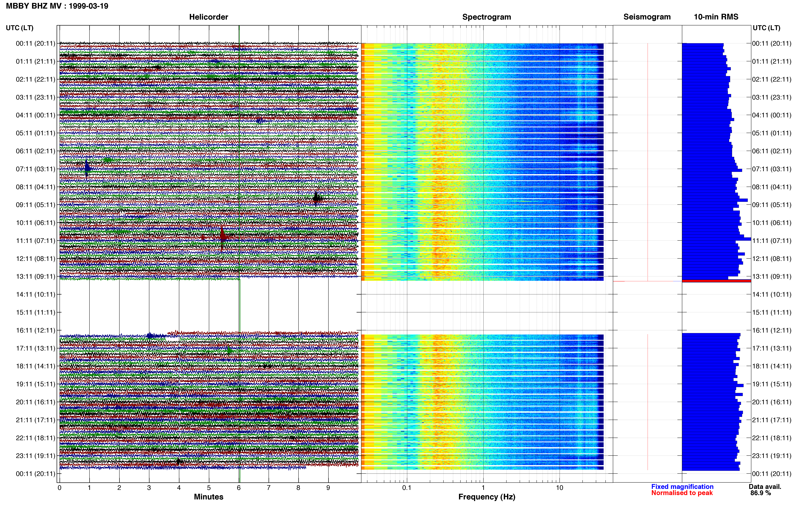Click the 'Seismogram' panel heading
The height and width of the screenshot is (508, 812).
(x=647, y=17)
